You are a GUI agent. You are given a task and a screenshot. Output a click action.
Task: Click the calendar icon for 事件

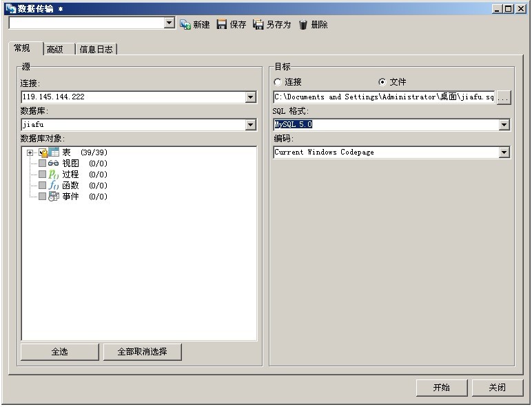[x=53, y=197]
